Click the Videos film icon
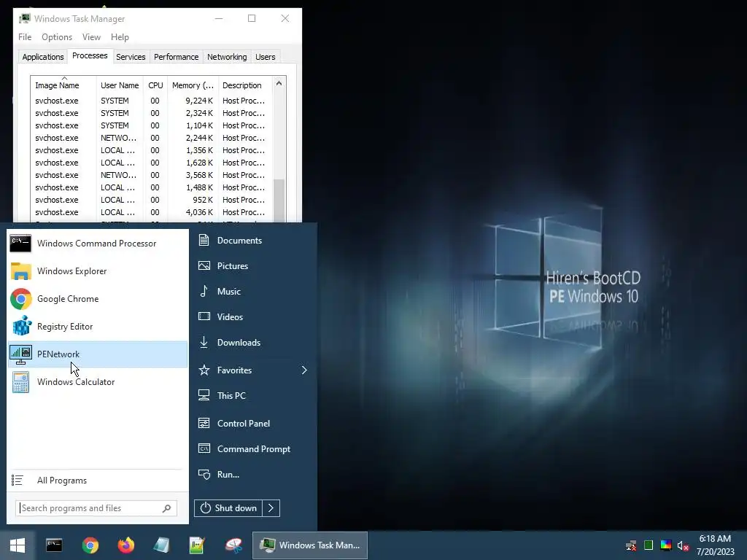Viewport: 747px width, 560px height. 204,316
